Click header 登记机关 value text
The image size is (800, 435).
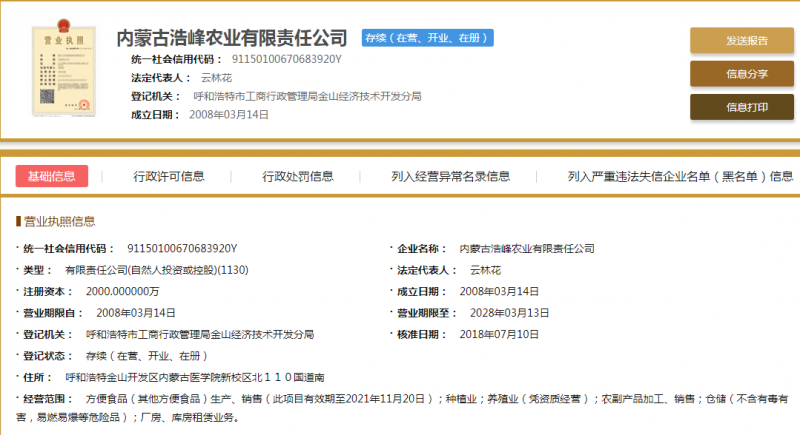tap(307, 96)
